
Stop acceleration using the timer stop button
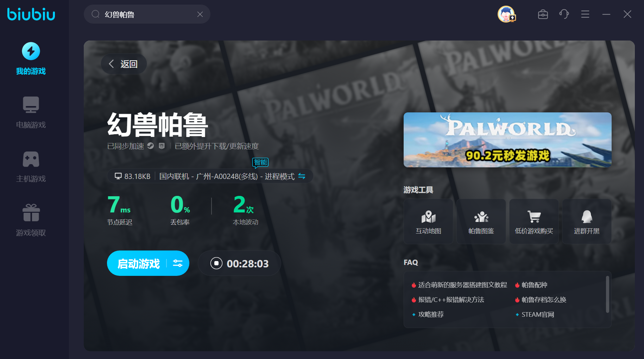pos(216,264)
